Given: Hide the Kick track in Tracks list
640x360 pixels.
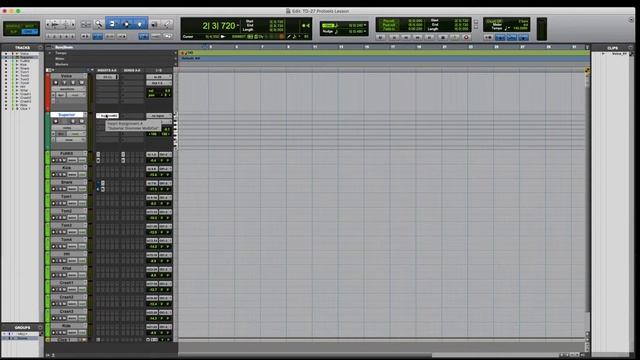Looking at the screenshot, I should (x=6, y=64).
